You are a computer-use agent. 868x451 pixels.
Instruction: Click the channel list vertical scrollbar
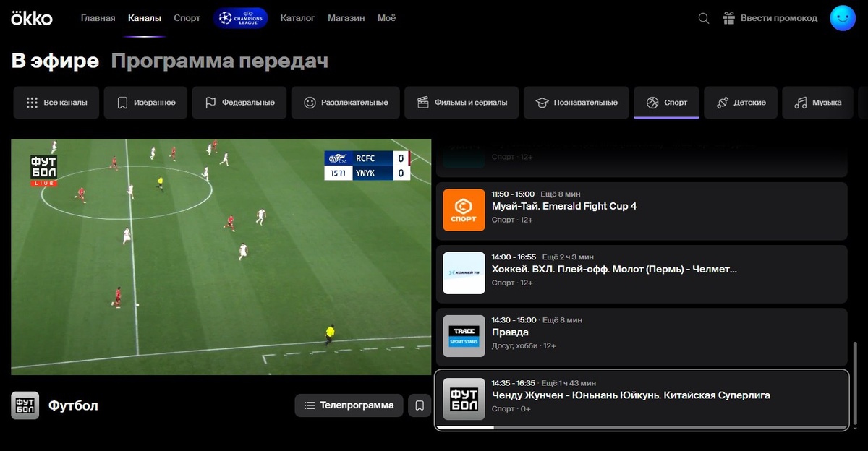[856, 385]
